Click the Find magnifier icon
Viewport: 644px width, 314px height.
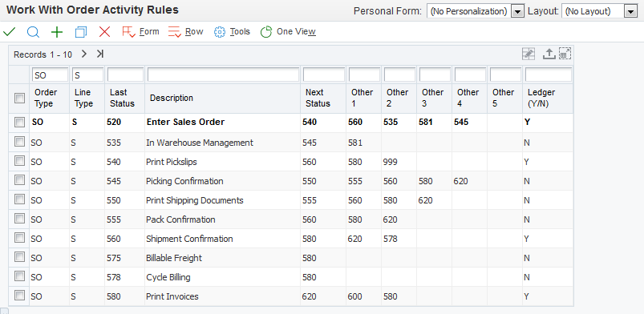[x=33, y=31]
